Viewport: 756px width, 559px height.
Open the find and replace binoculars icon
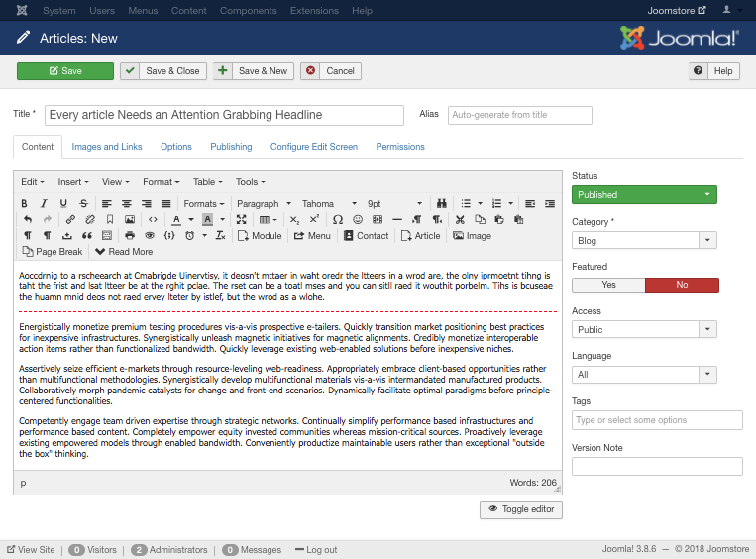pos(442,203)
